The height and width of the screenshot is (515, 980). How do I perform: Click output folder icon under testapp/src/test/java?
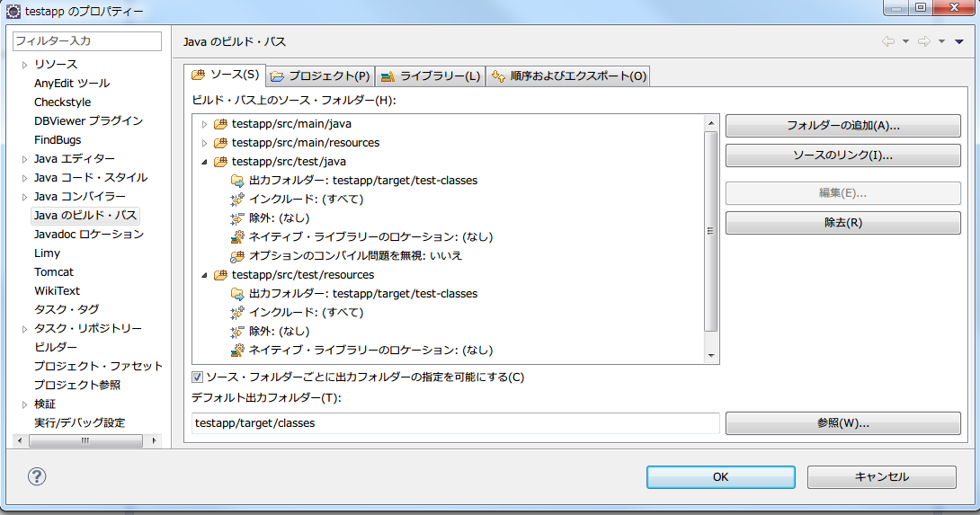coord(237,181)
